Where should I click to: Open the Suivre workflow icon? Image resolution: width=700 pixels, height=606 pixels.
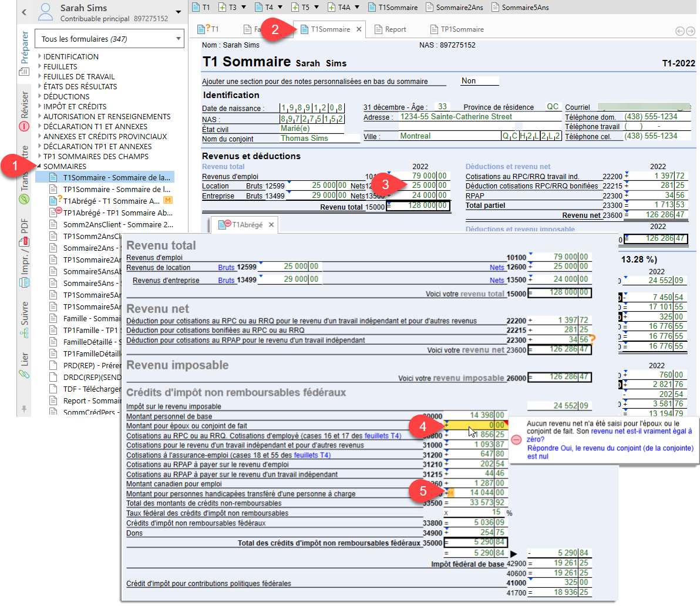click(x=24, y=333)
